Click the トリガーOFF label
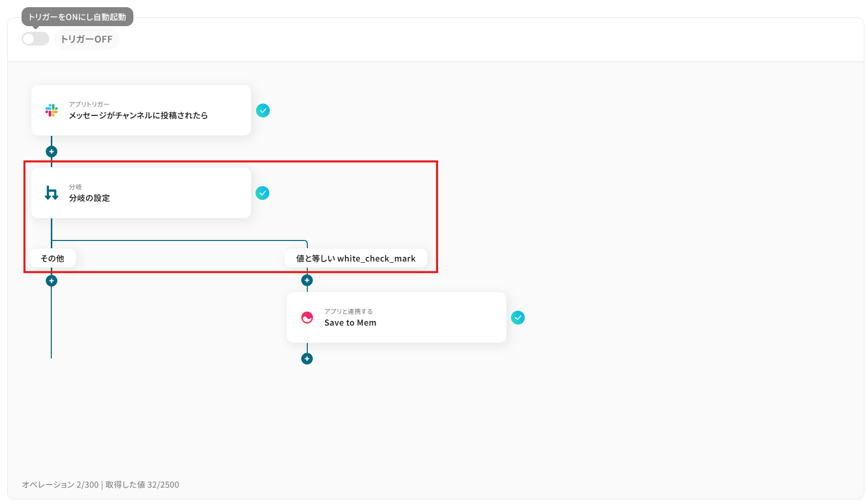Viewport: 868px width, 503px height. coord(87,39)
